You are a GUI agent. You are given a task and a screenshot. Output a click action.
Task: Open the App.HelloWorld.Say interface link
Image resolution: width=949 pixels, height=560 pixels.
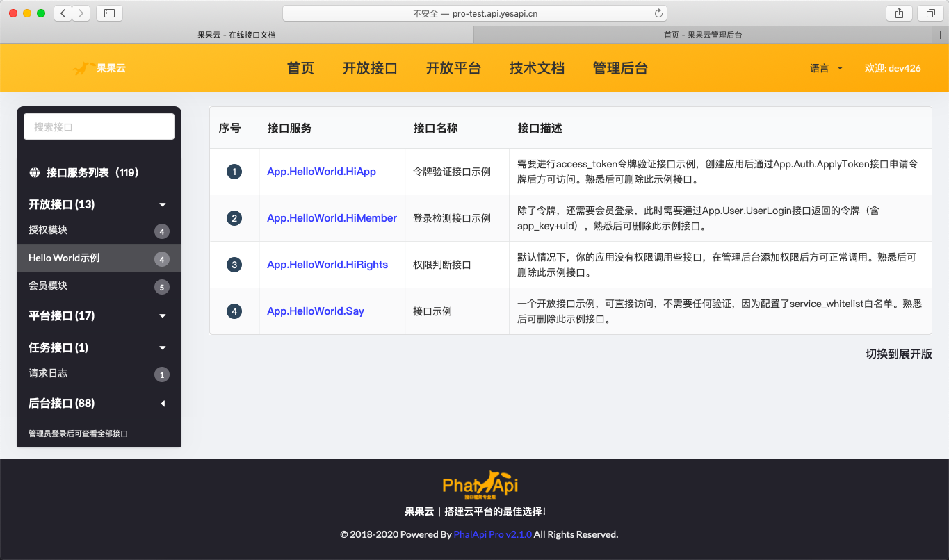pos(316,311)
